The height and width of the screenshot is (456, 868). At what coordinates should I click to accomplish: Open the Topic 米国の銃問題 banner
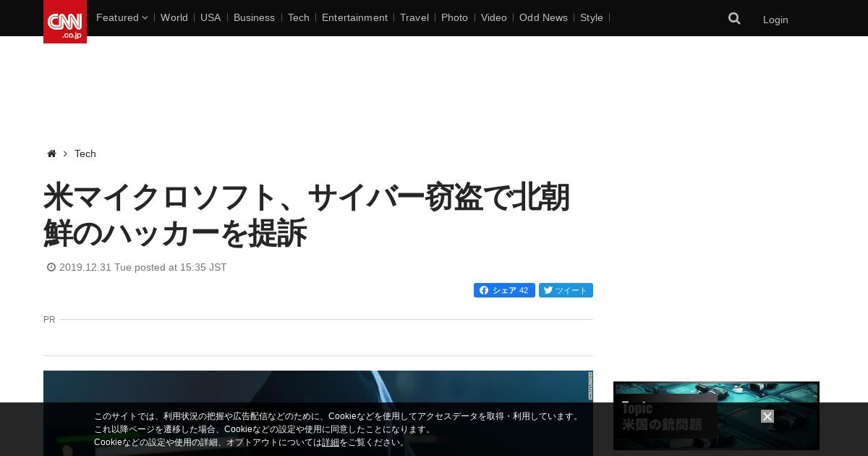[x=716, y=415]
